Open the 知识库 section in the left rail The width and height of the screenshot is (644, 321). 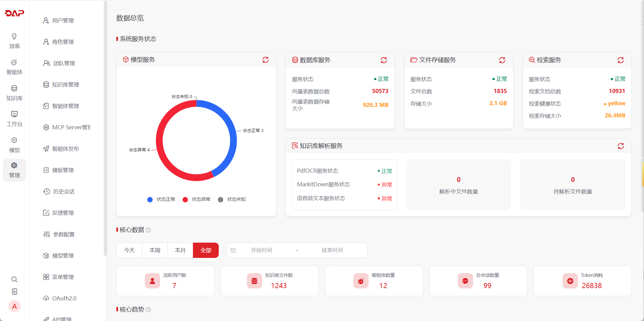(14, 93)
